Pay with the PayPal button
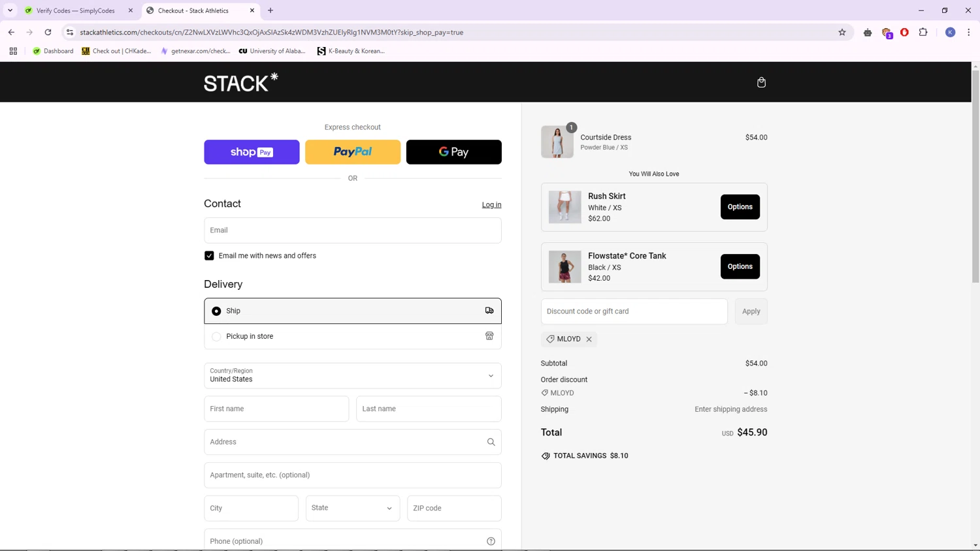 coord(353,152)
